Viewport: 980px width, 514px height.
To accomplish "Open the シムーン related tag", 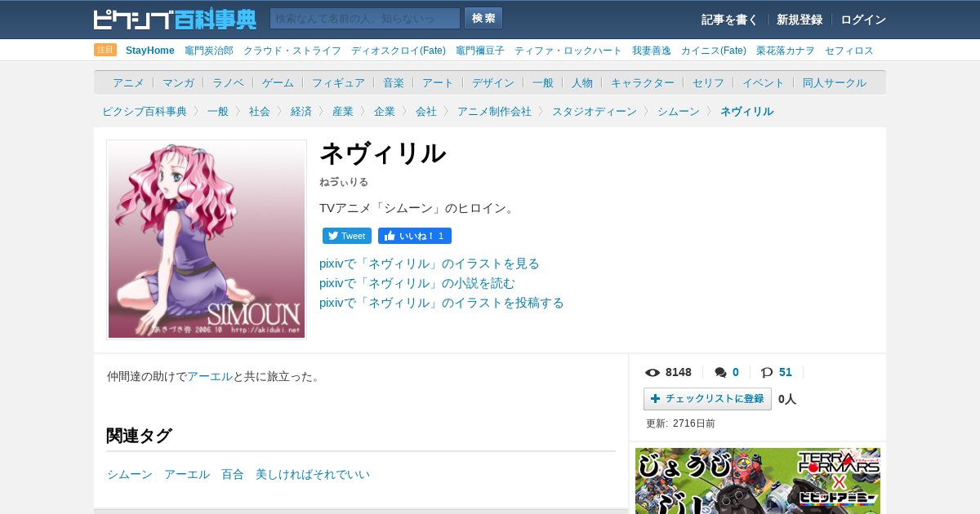I will [130, 474].
